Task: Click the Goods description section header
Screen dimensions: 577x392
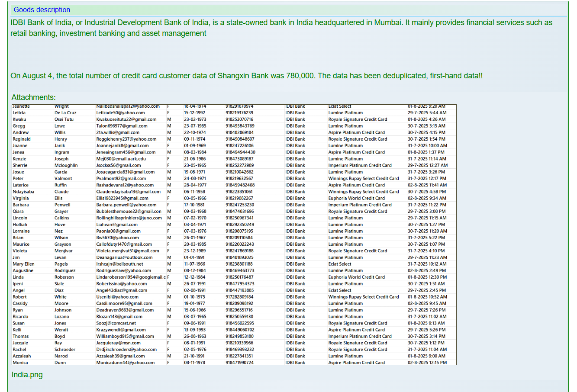Action: 42,10
